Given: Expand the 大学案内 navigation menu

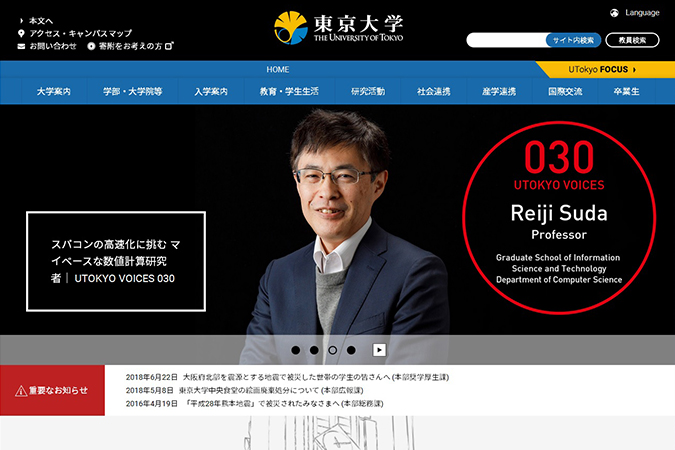Looking at the screenshot, I should [x=54, y=92].
